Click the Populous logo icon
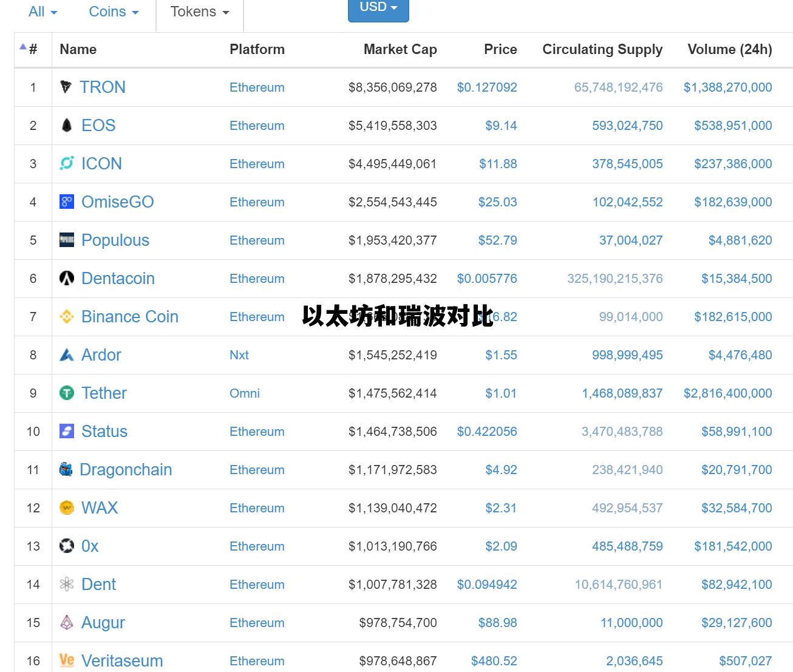This screenshot has width=793, height=672. pyautogui.click(x=67, y=240)
